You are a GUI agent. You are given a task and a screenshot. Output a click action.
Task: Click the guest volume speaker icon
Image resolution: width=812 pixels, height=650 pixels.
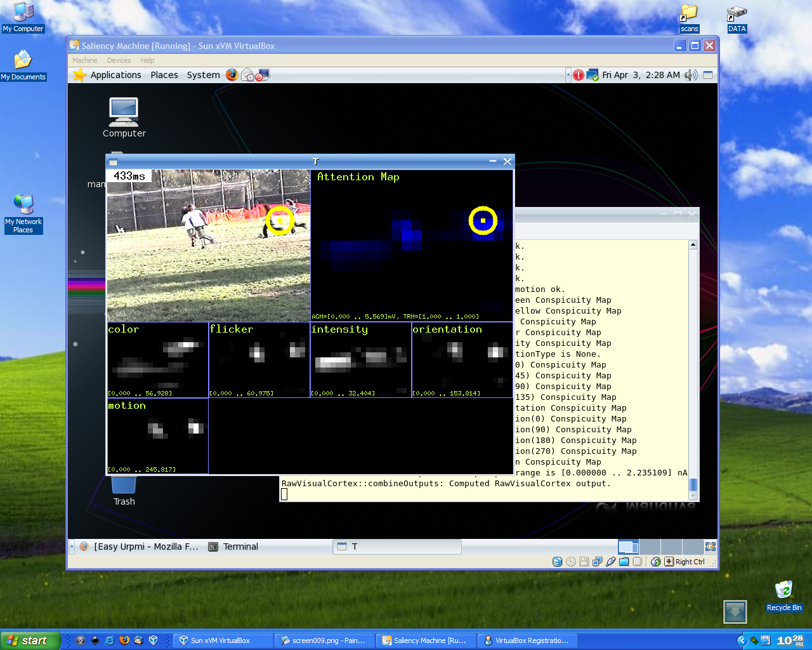click(691, 75)
